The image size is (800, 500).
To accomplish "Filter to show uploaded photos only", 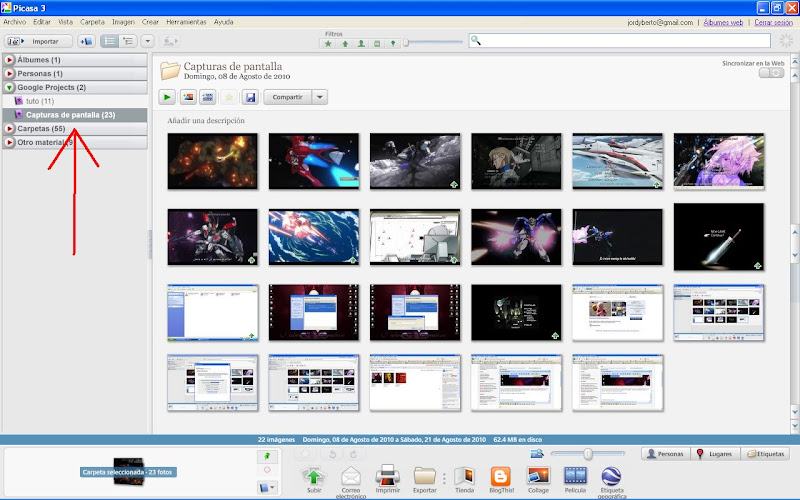I will click(x=345, y=44).
